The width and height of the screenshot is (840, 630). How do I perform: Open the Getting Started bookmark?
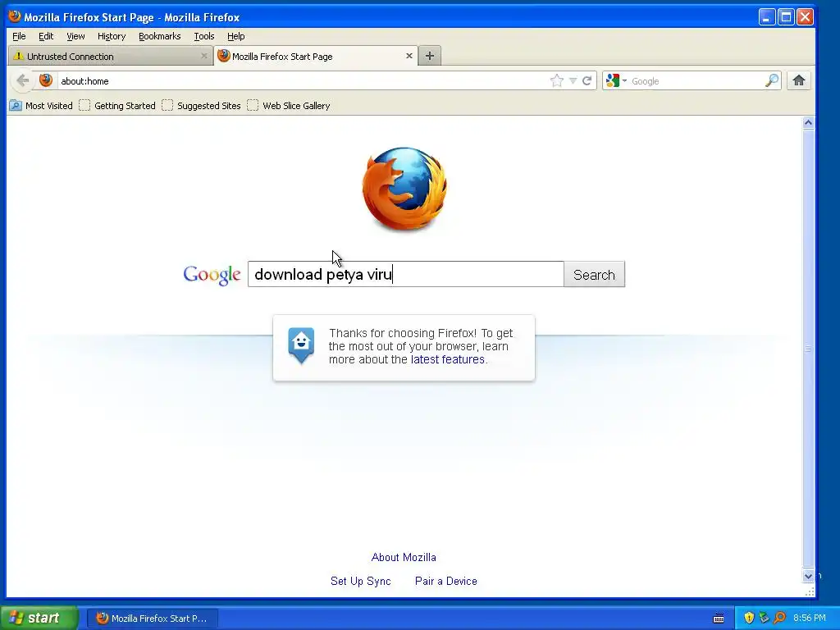tap(117, 106)
